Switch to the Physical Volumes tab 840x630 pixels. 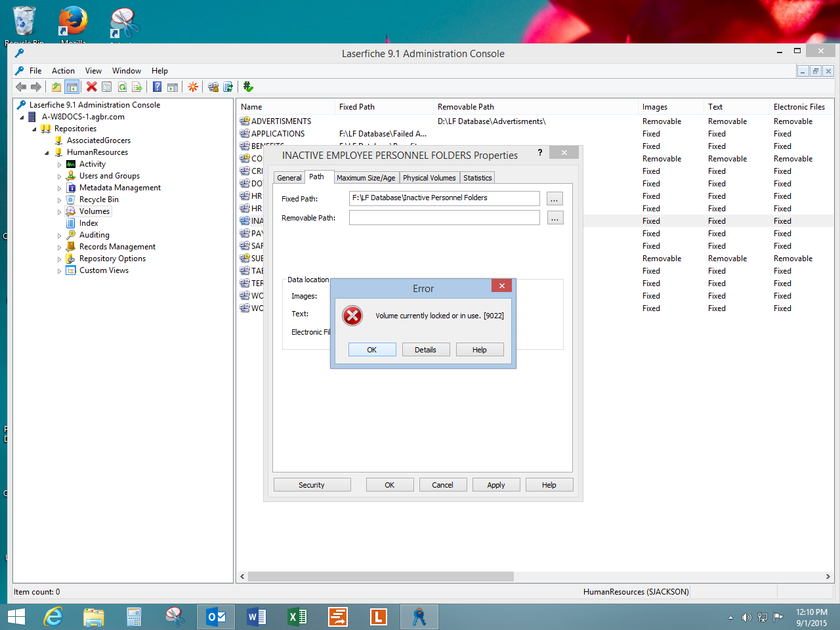[429, 178]
